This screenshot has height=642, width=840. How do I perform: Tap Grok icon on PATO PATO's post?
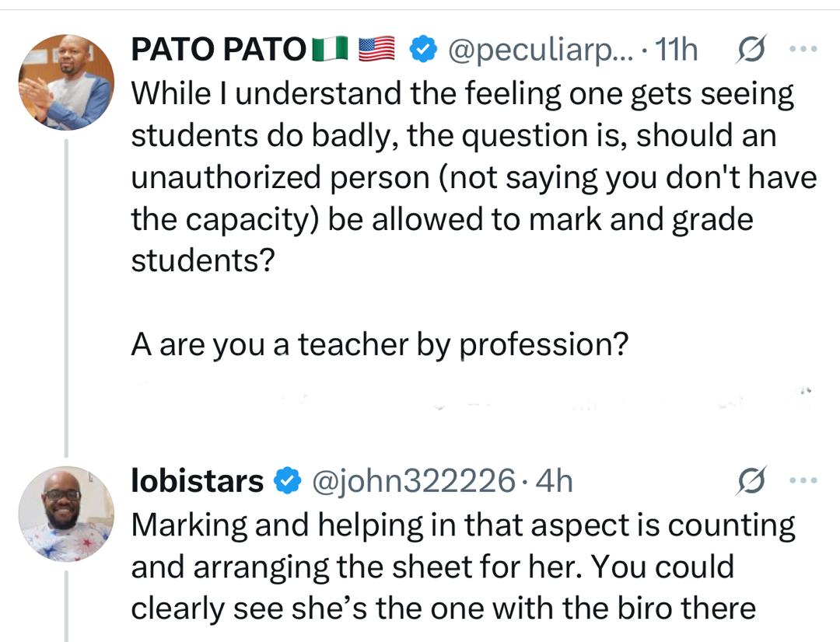click(x=752, y=49)
